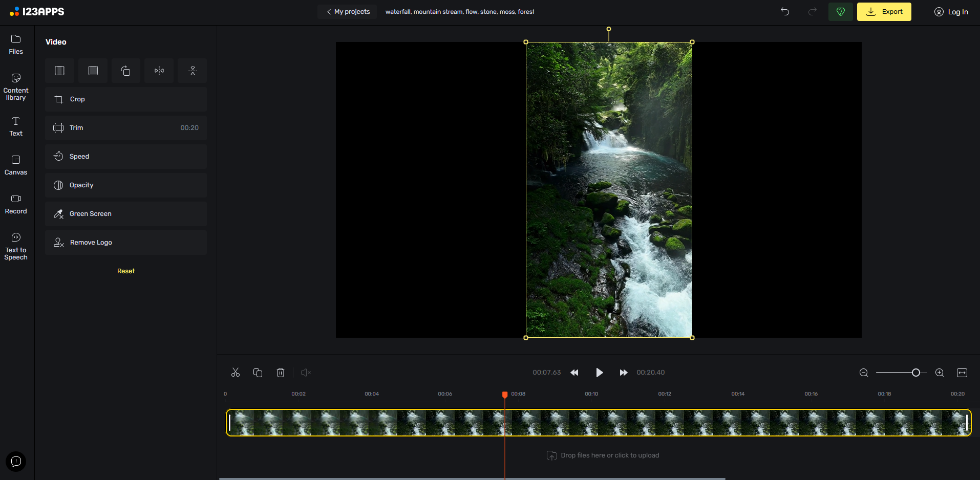Click the timeline zoom slider handle
The height and width of the screenshot is (480, 980).
916,373
